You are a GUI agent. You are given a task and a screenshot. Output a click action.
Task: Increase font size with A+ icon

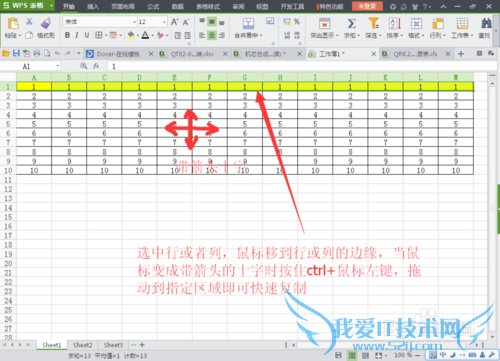(x=174, y=22)
